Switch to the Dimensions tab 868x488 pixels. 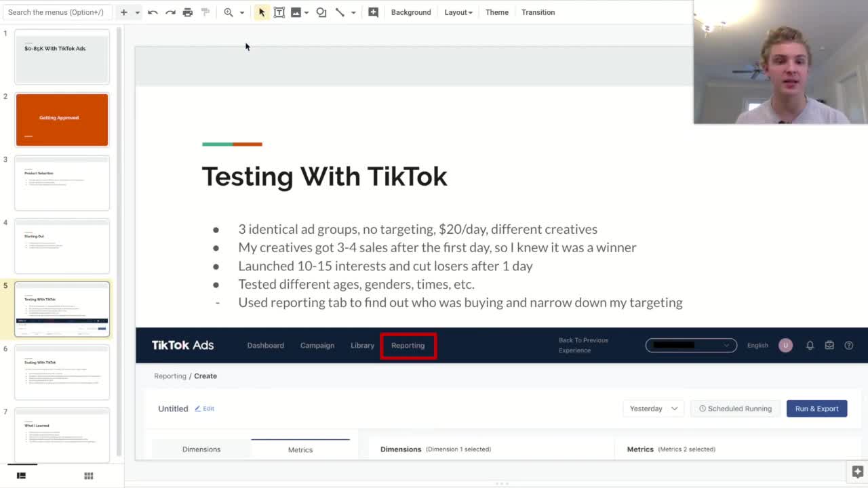201,449
